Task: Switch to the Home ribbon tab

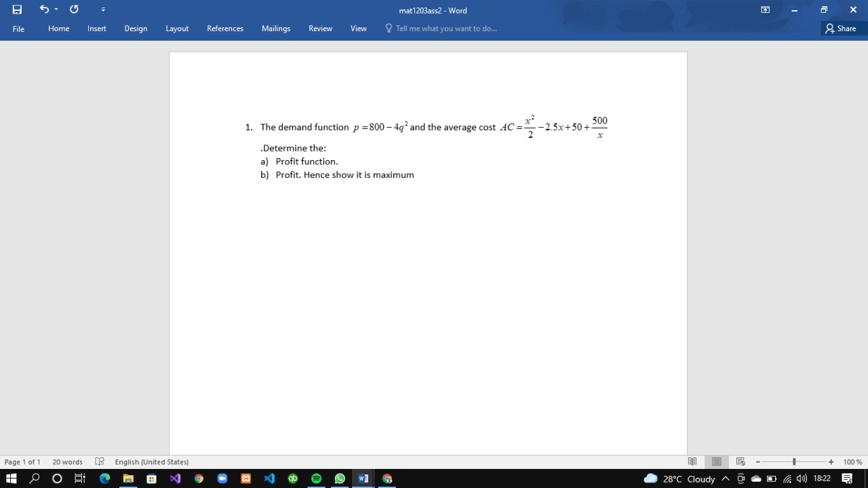Action: point(59,29)
